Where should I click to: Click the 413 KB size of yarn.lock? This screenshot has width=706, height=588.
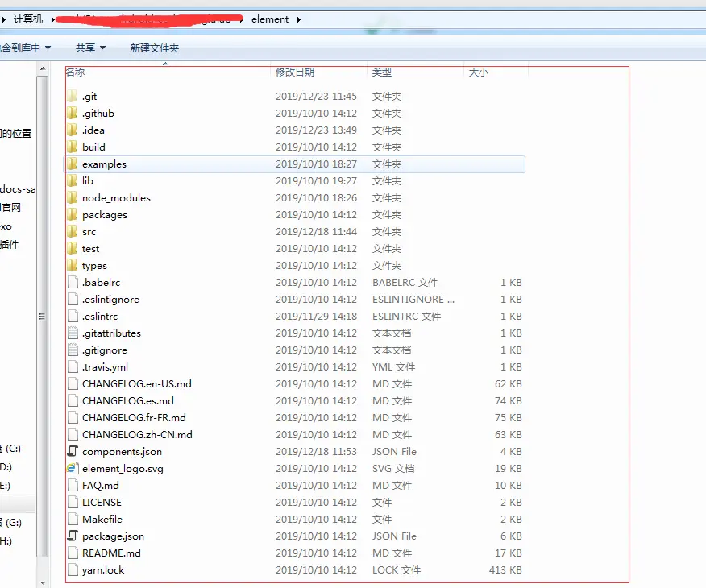[x=505, y=570]
